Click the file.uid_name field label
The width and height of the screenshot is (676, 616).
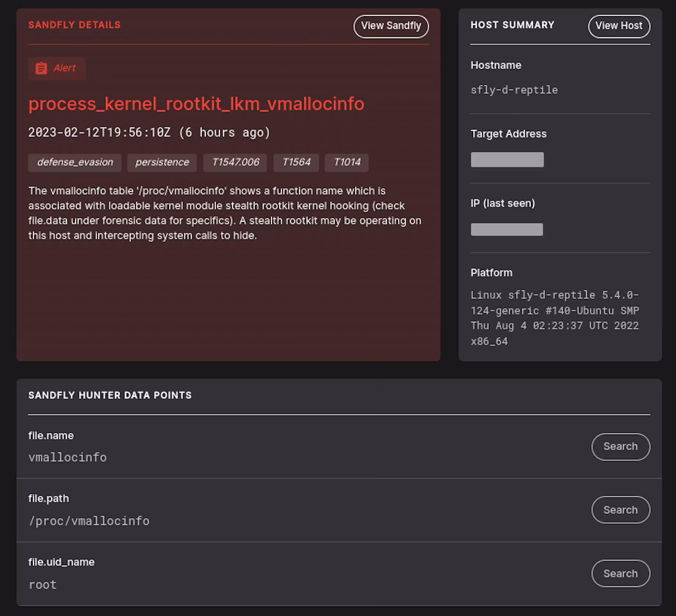pos(61,562)
